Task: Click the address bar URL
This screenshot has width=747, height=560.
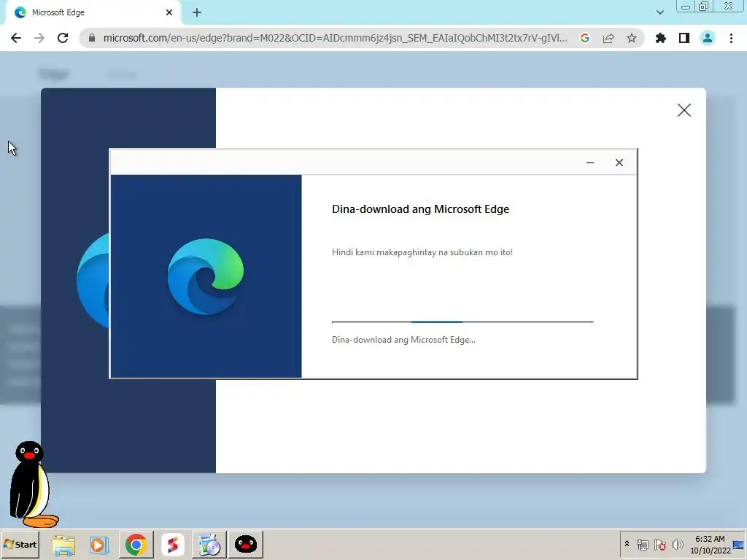Action: (x=335, y=38)
